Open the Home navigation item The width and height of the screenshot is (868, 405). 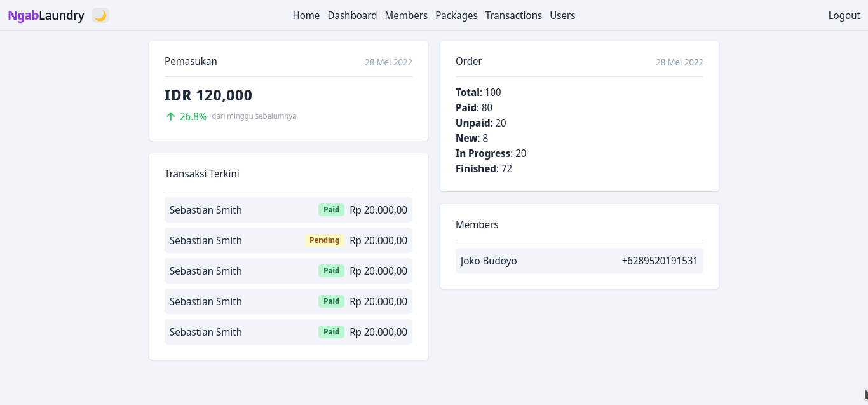[x=306, y=15]
